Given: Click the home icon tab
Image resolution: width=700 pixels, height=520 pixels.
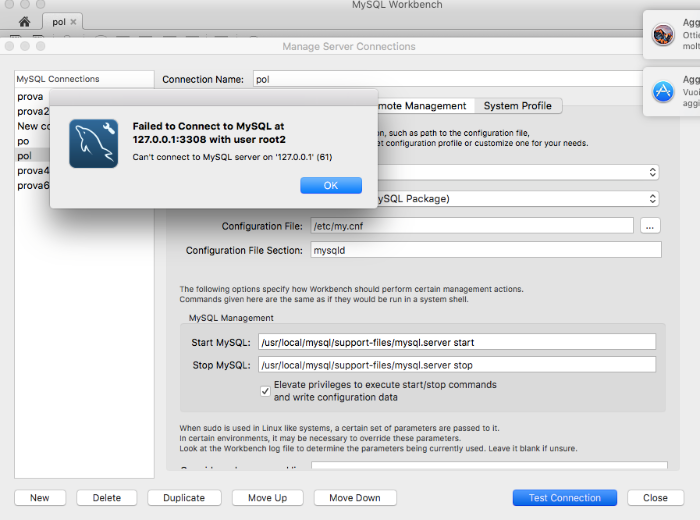Looking at the screenshot, I should 25,21.
